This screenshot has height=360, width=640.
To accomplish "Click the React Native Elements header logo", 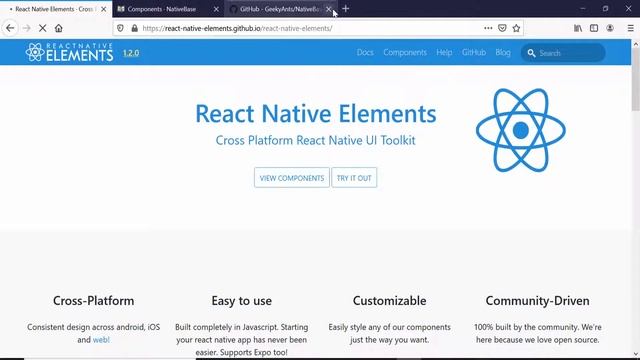I will pyautogui.click(x=69, y=52).
